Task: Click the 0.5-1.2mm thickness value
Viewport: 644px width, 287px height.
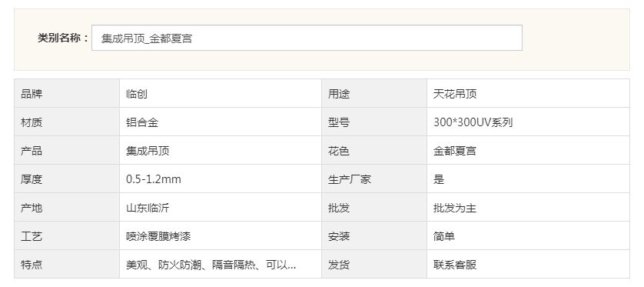Action: pyautogui.click(x=153, y=179)
